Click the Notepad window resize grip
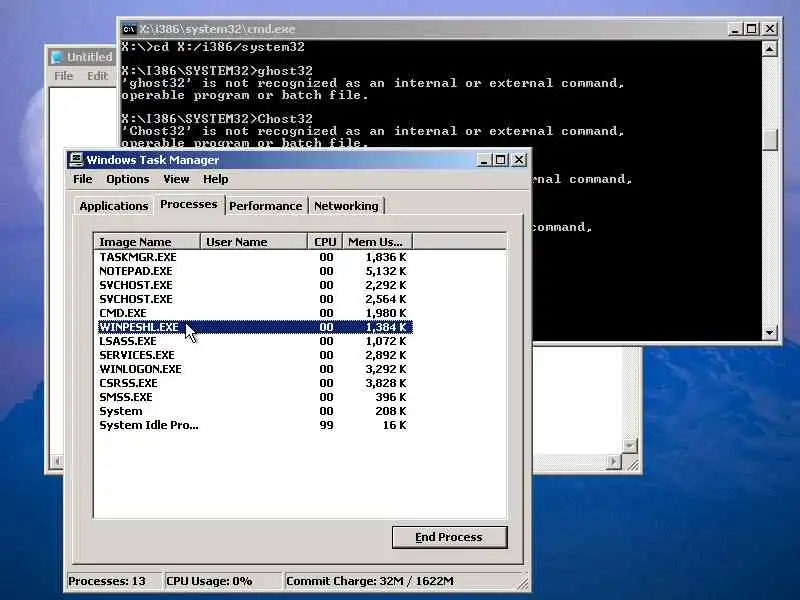Viewport: 800px width, 600px height. click(632, 464)
